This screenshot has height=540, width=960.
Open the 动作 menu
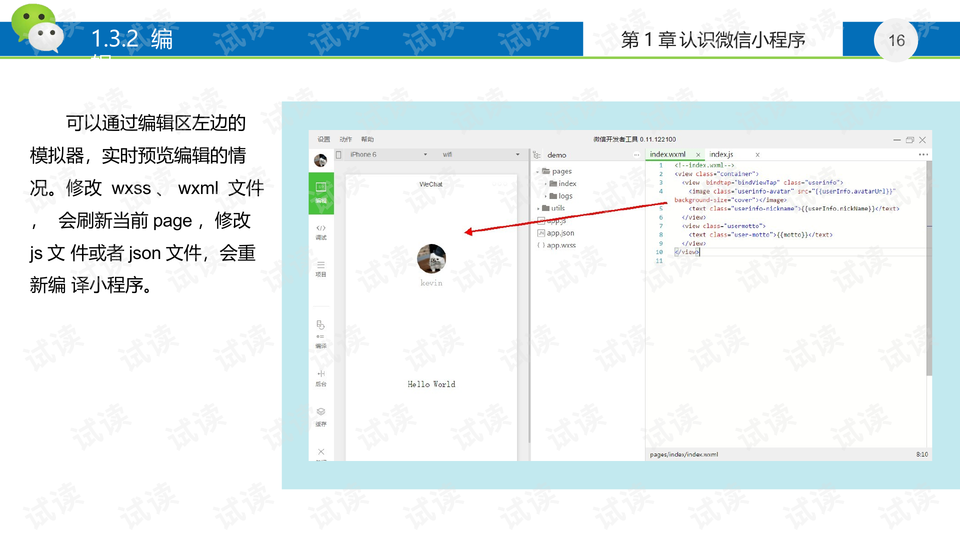click(x=345, y=140)
